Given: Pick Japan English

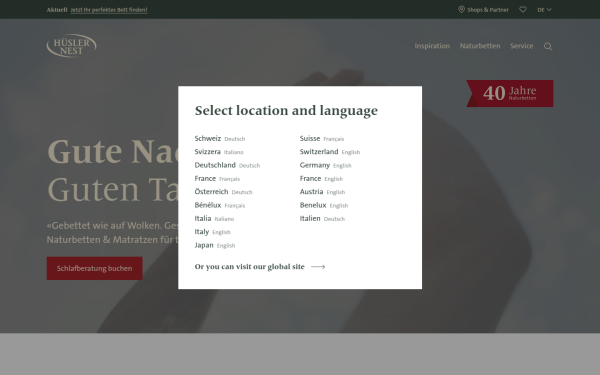Looking at the screenshot, I should tap(215, 245).
